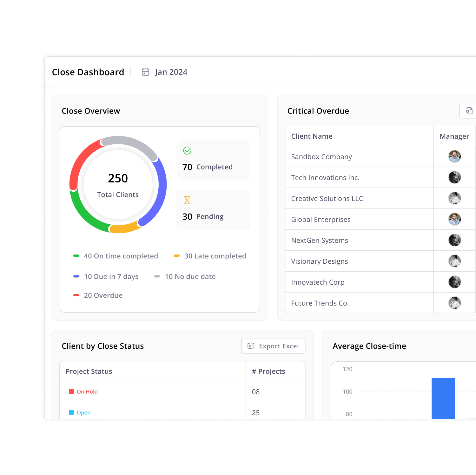Click the Open status label
This screenshot has height=475, width=476.
[x=84, y=412]
